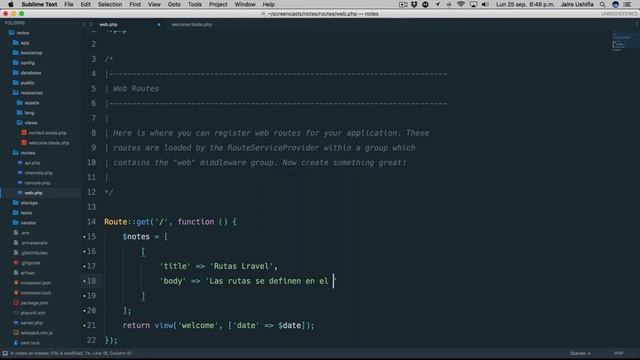
Task: Open the View menu
Action: (x=154, y=4)
